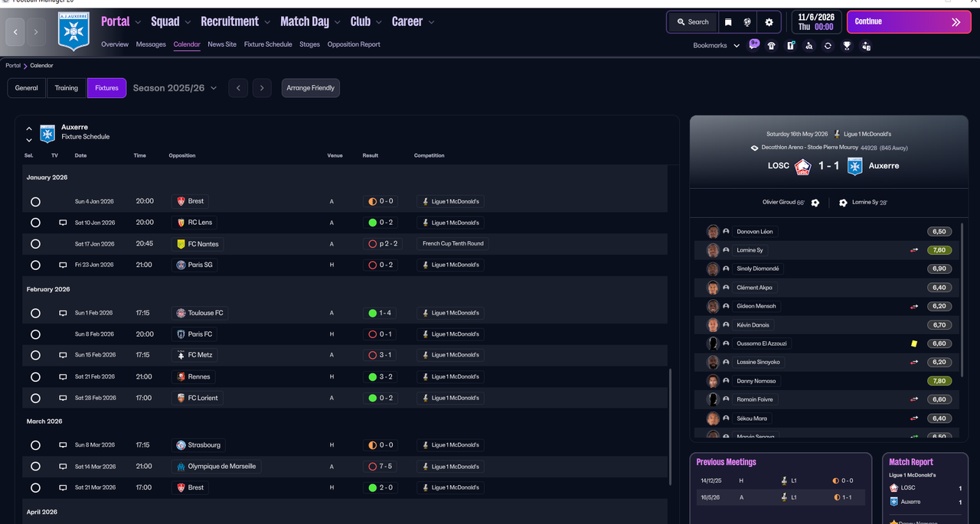Select the Strasbourg fixture circle
This screenshot has width=980, height=524.
pyautogui.click(x=35, y=445)
